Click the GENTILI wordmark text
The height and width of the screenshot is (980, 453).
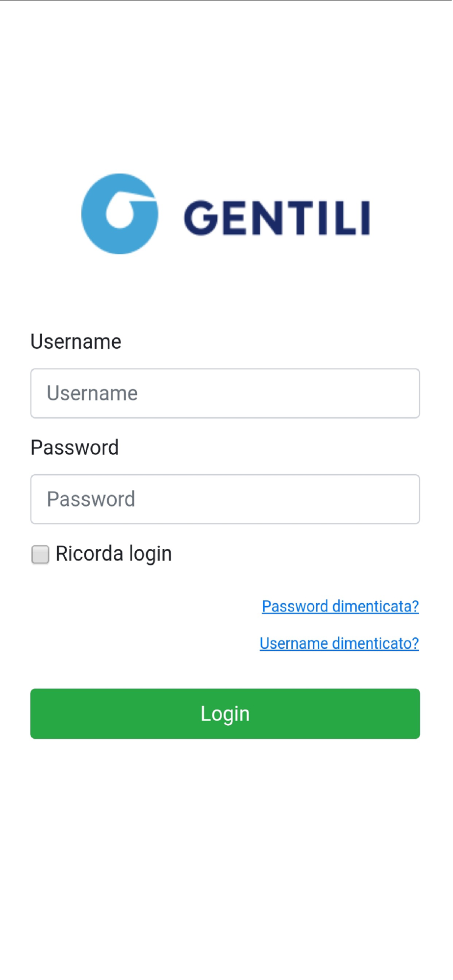pyautogui.click(x=277, y=218)
